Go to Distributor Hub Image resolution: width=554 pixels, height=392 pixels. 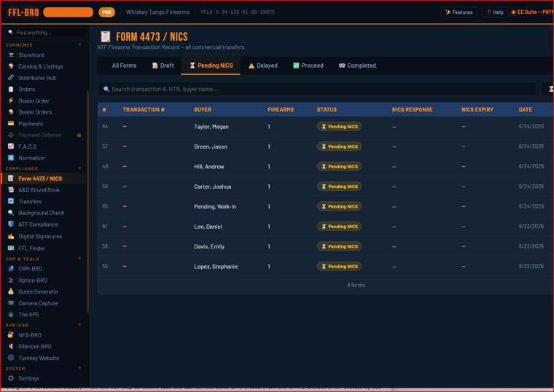click(x=37, y=78)
